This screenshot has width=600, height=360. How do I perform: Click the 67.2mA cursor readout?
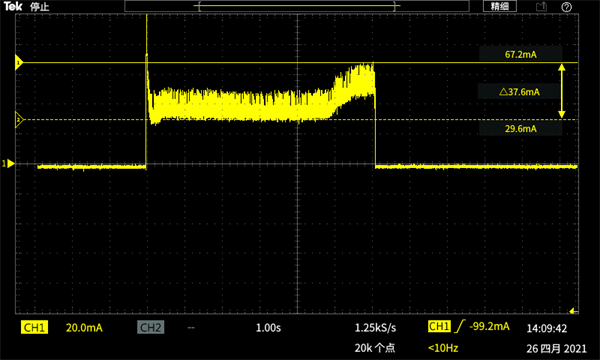520,54
